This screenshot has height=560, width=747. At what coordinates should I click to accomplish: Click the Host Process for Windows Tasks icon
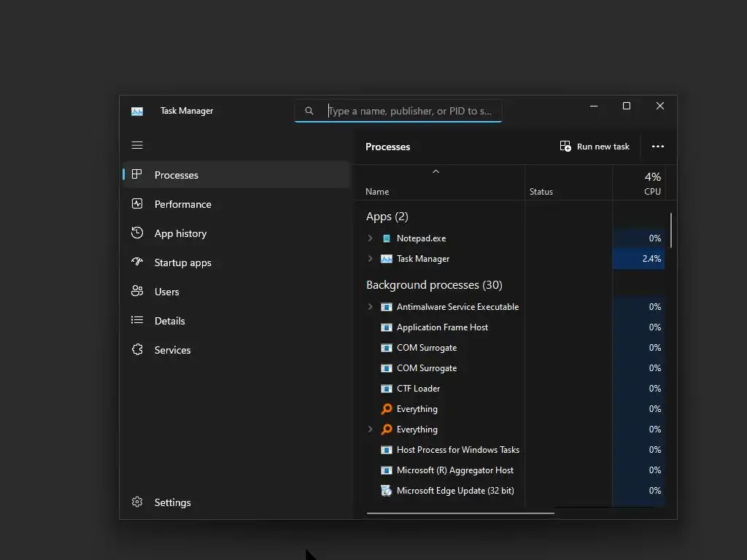387,449
